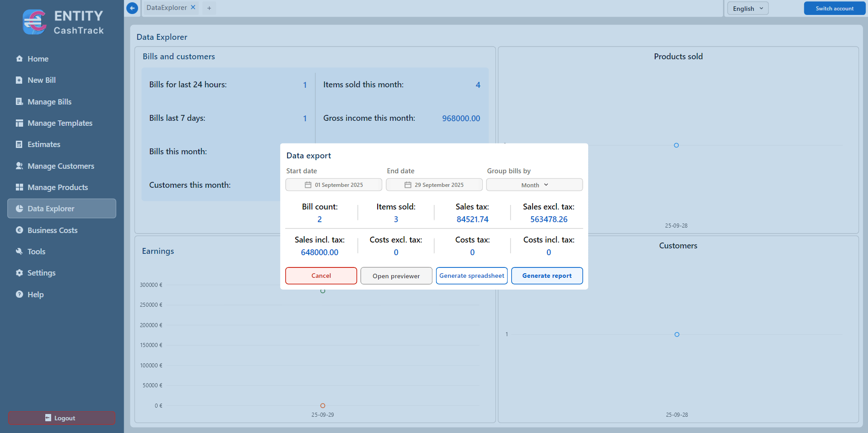Screen dimensions: 868x433
Task: Expand the Group bills by Month dropdown
Action: [x=534, y=185]
